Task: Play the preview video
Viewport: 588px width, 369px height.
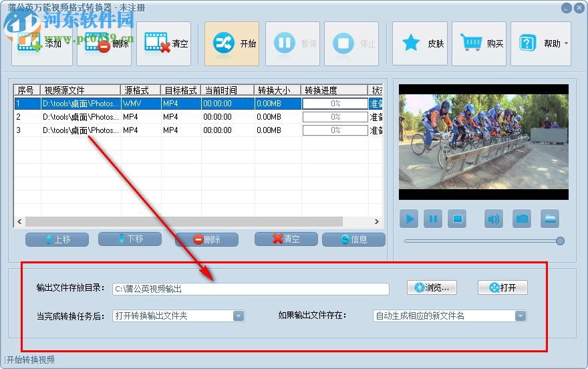Action: (x=409, y=219)
